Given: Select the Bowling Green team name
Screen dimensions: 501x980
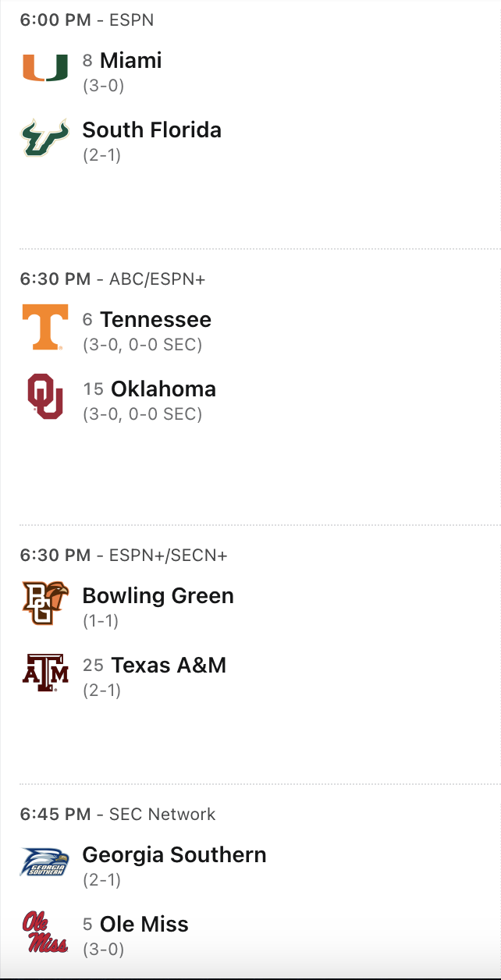Looking at the screenshot, I should click(158, 596).
